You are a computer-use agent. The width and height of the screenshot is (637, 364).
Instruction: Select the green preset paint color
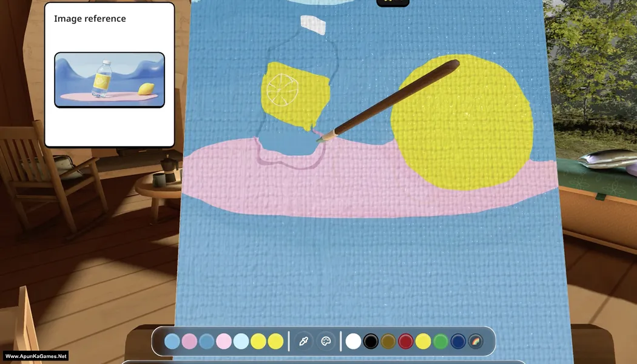440,341
